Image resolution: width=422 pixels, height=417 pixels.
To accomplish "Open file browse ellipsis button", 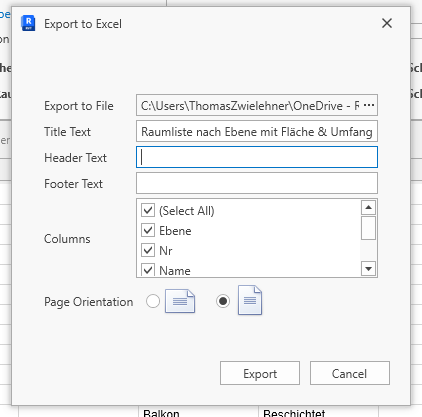I will pos(369,105).
